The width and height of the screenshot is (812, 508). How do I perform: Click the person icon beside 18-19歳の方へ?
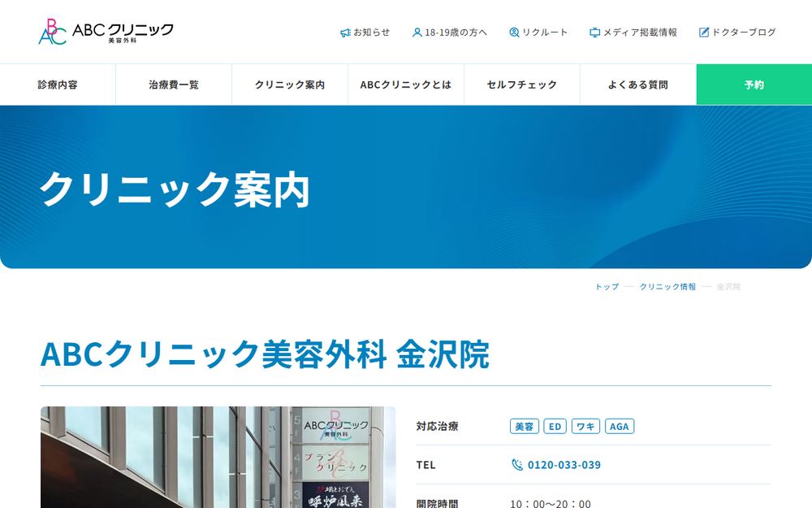click(x=417, y=33)
